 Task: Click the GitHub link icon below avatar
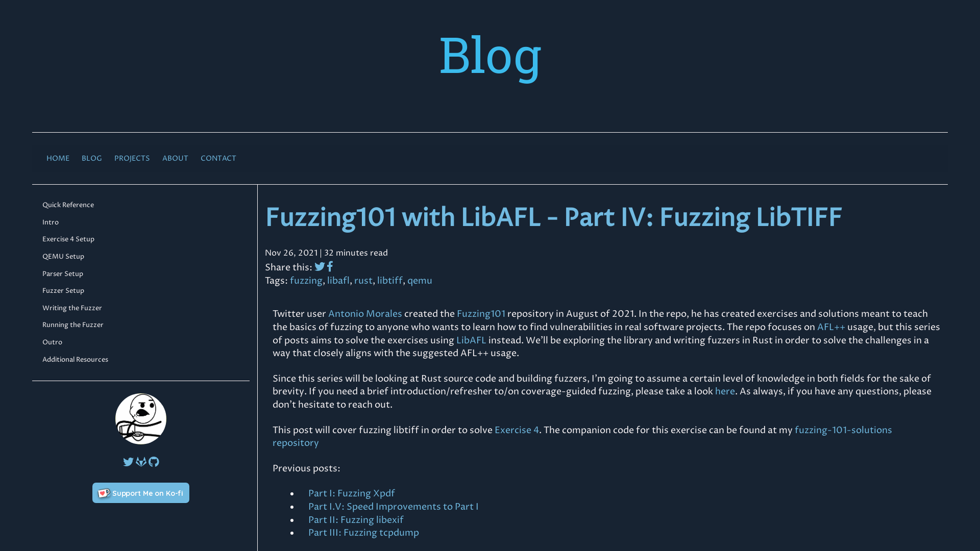(x=154, y=462)
